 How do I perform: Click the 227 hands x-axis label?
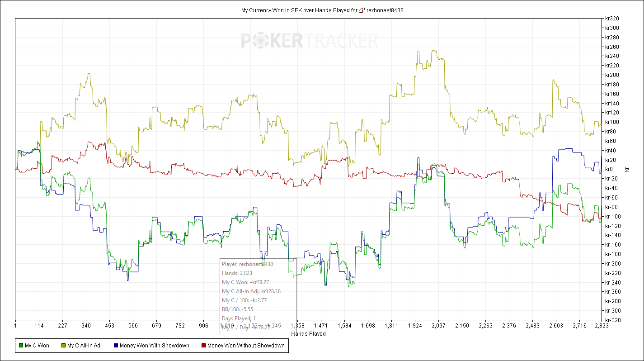[x=63, y=325]
